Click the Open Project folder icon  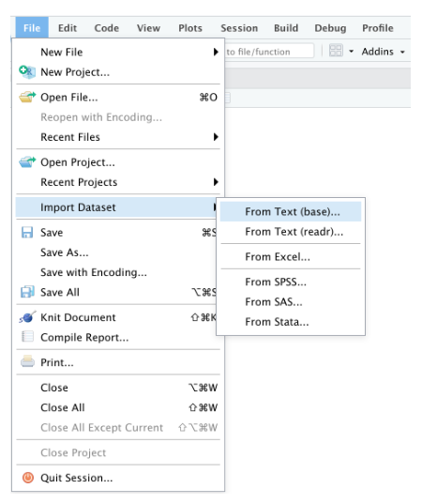27,161
